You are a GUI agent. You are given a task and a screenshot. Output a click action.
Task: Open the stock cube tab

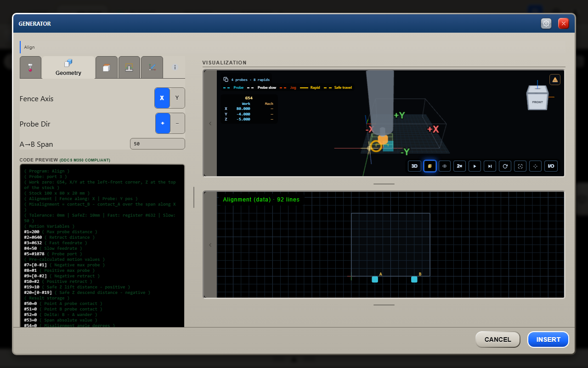[107, 68]
